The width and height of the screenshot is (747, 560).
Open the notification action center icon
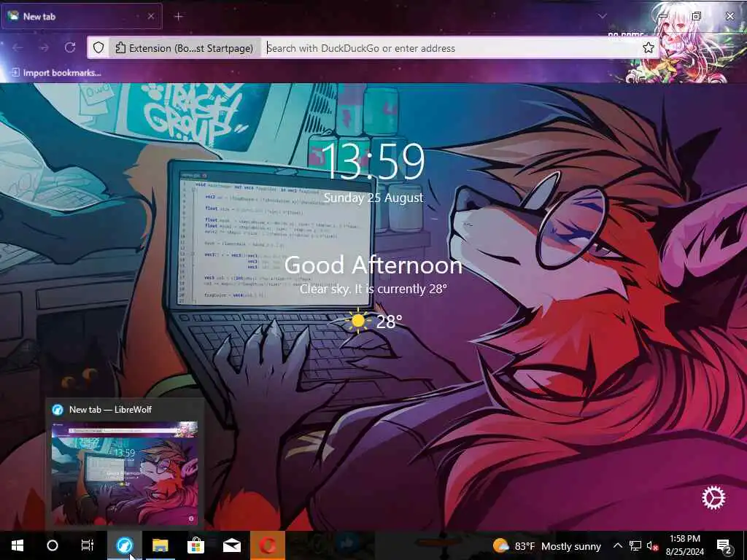tap(724, 546)
